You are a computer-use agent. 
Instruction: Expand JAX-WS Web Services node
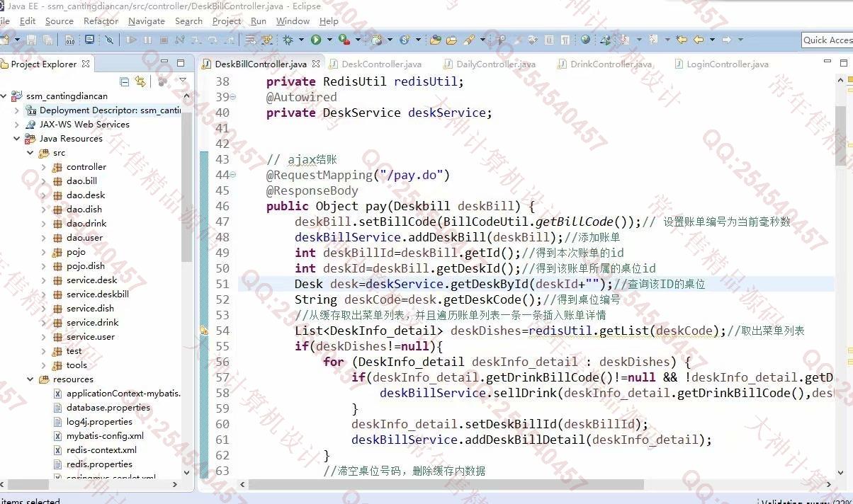click(17, 125)
